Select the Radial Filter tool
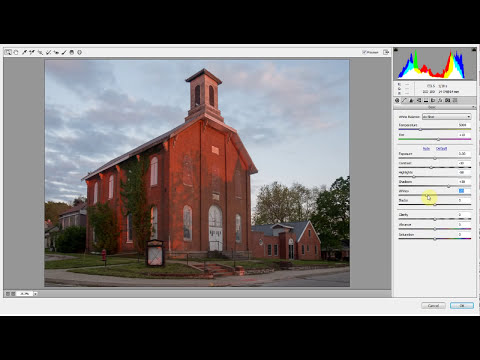Image resolution: width=480 pixels, height=360 pixels. click(x=79, y=52)
